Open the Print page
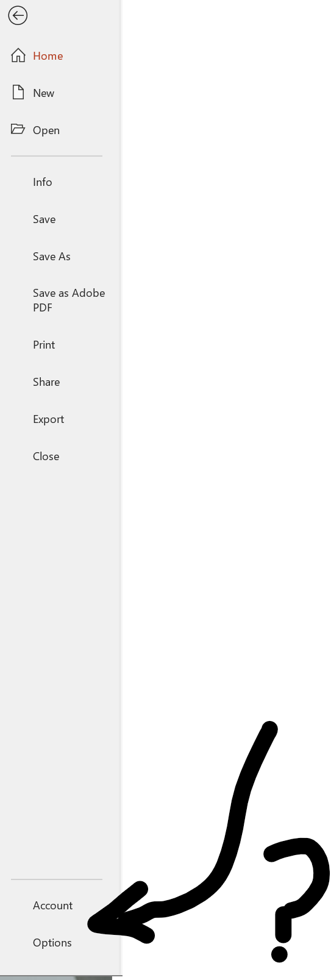Viewport: 331px width, 980px height. pyautogui.click(x=44, y=345)
